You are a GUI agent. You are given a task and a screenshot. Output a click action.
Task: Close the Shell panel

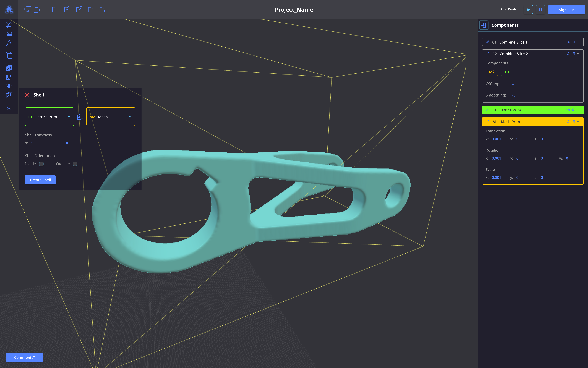[x=27, y=95]
